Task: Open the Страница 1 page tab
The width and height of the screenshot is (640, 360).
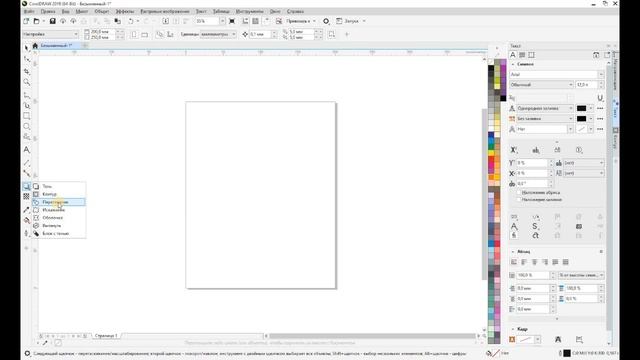Action: click(x=106, y=336)
